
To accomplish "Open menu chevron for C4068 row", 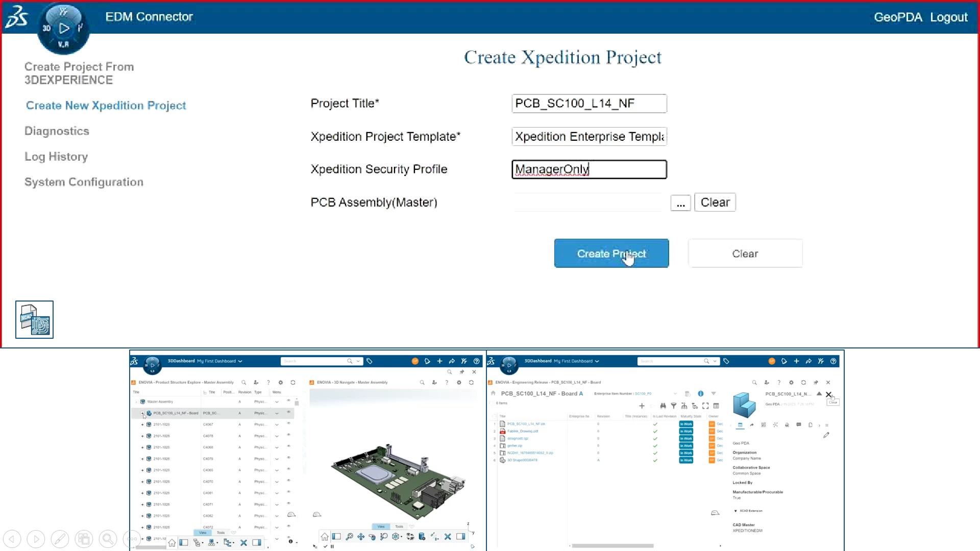I will [x=277, y=447].
